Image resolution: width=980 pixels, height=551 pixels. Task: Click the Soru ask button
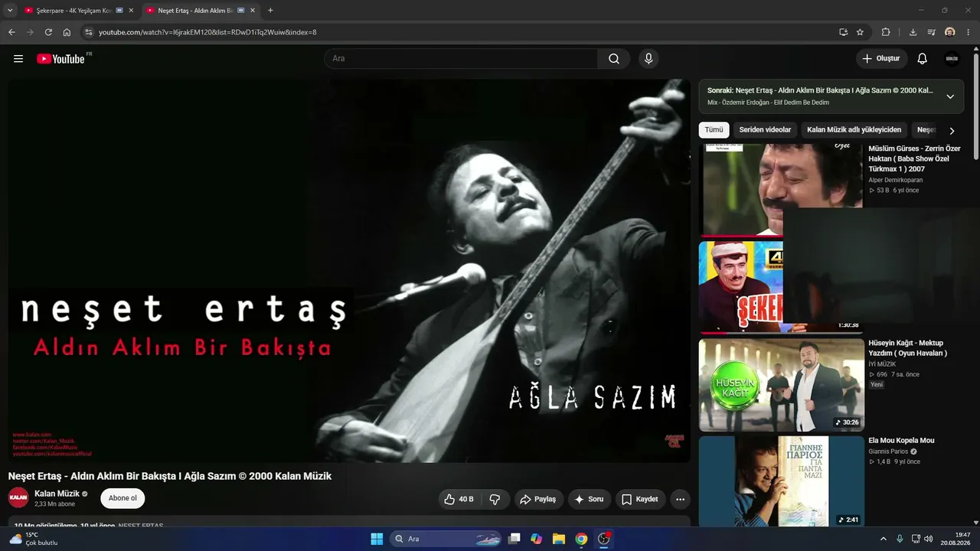pyautogui.click(x=590, y=499)
